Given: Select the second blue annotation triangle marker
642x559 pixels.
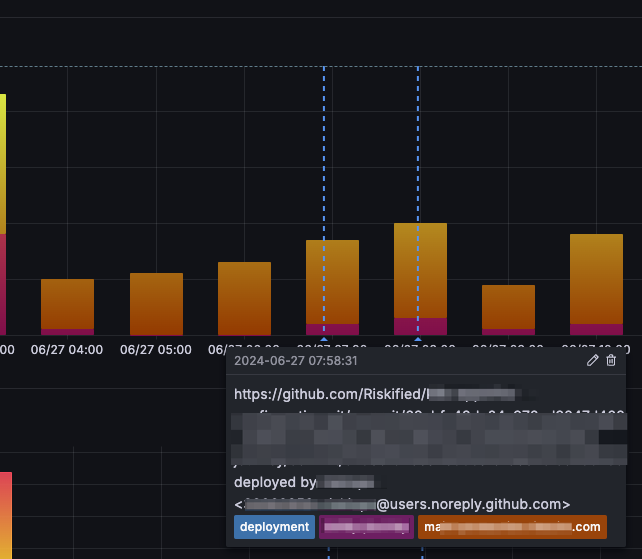Looking at the screenshot, I should click(x=418, y=339).
